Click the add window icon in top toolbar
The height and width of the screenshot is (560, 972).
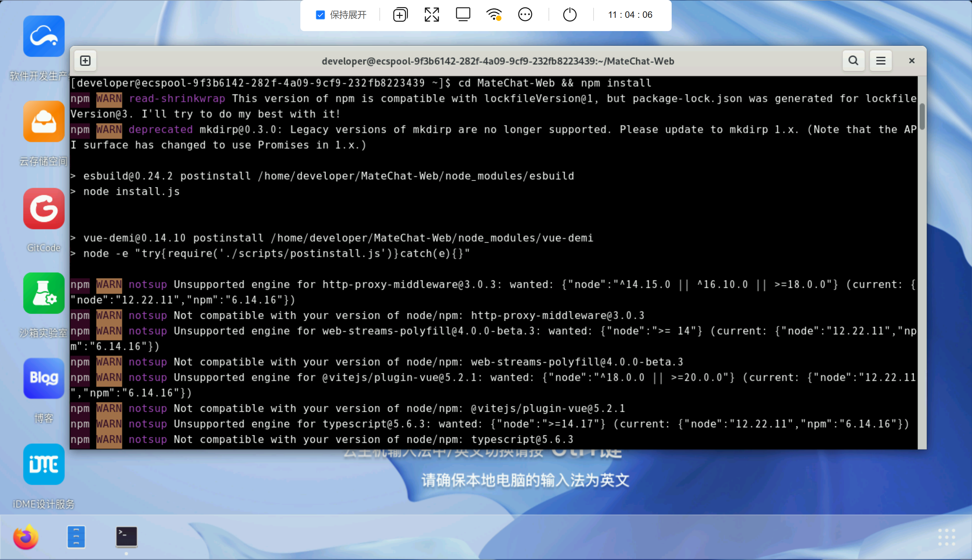coord(400,15)
